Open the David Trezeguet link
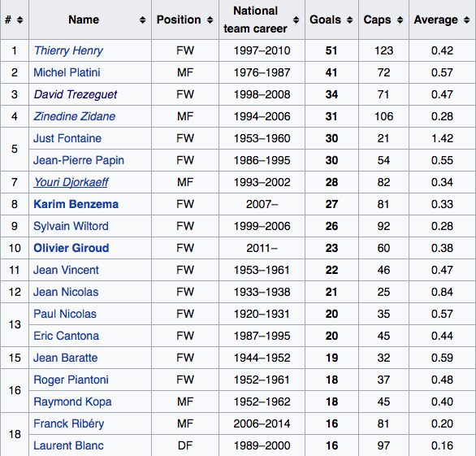The height and width of the screenshot is (456, 476). pos(76,94)
